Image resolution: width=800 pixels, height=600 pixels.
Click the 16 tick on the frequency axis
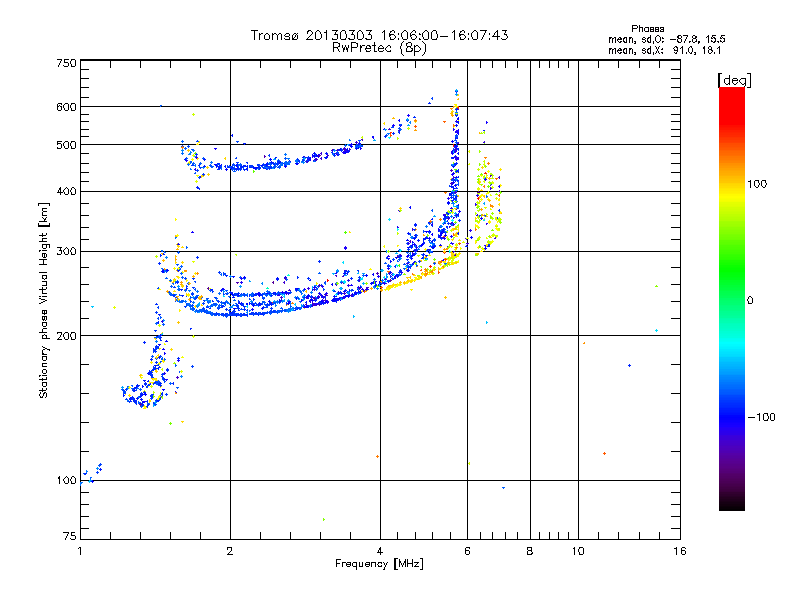(x=678, y=551)
